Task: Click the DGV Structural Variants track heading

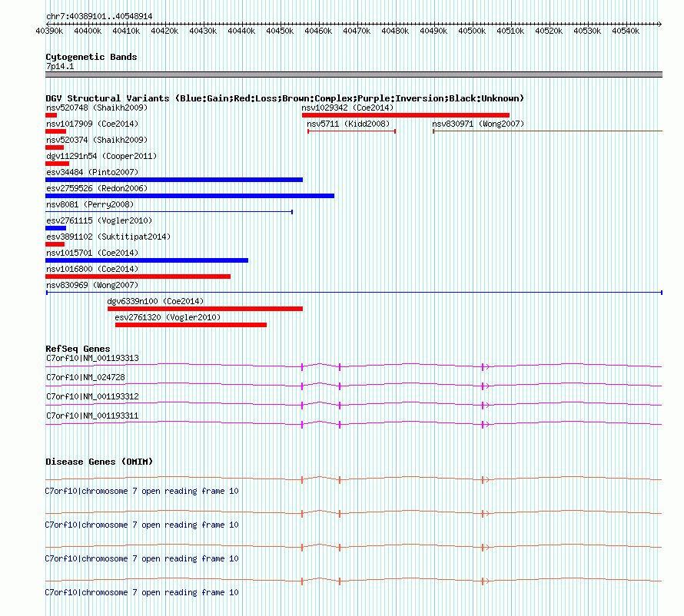Action: tap(284, 98)
